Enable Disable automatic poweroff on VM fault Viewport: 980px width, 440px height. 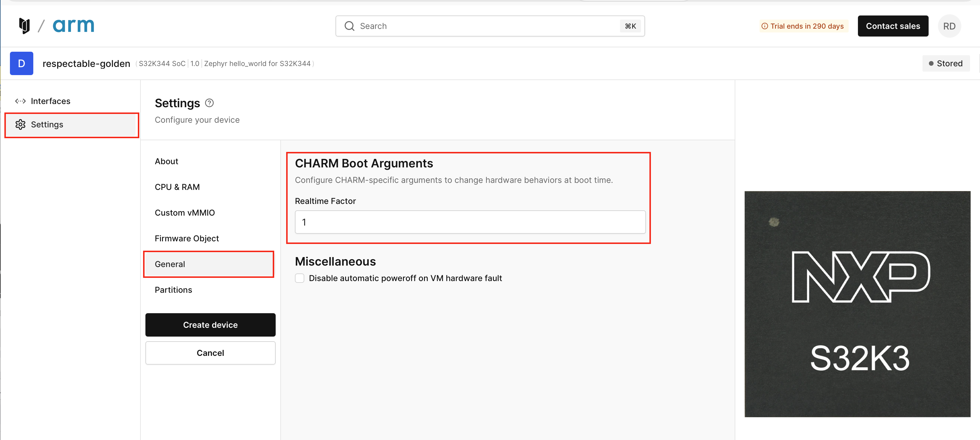coord(300,278)
